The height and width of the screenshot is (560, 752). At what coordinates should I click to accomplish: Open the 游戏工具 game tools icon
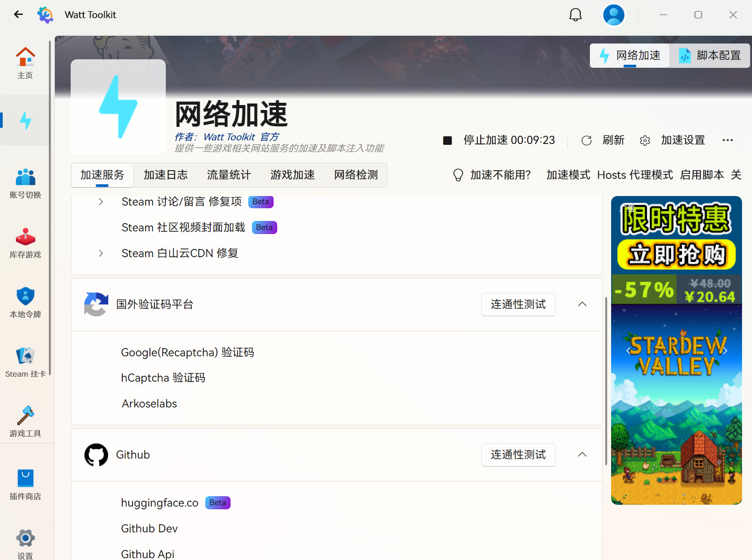coord(25,421)
